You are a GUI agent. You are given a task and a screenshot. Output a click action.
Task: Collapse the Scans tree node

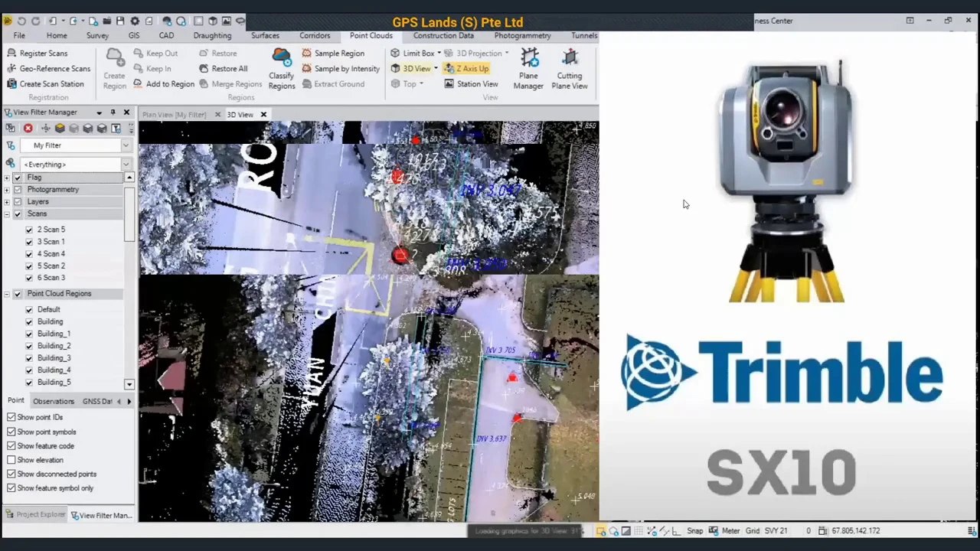click(x=7, y=214)
